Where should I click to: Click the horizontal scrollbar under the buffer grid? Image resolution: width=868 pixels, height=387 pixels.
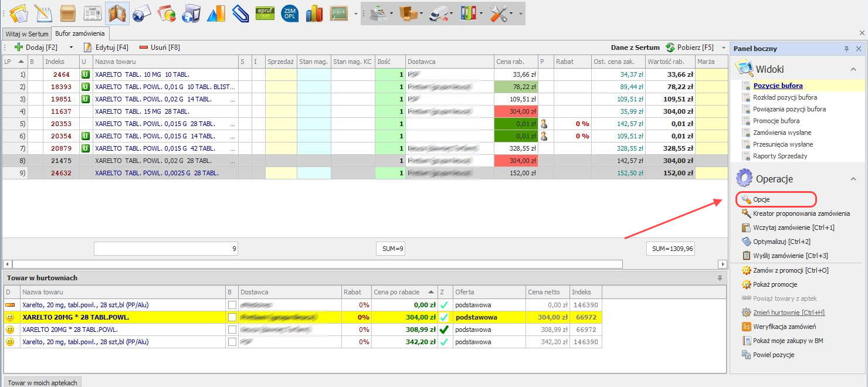click(317, 264)
